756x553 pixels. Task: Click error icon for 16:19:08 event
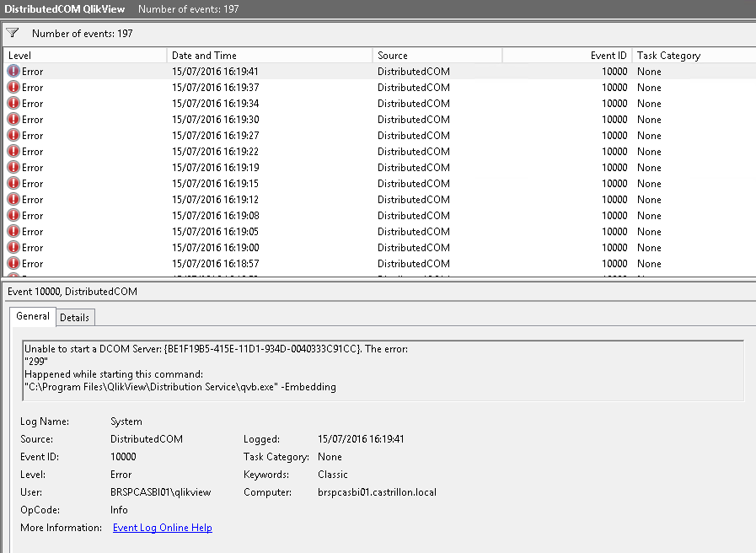pyautogui.click(x=13, y=215)
